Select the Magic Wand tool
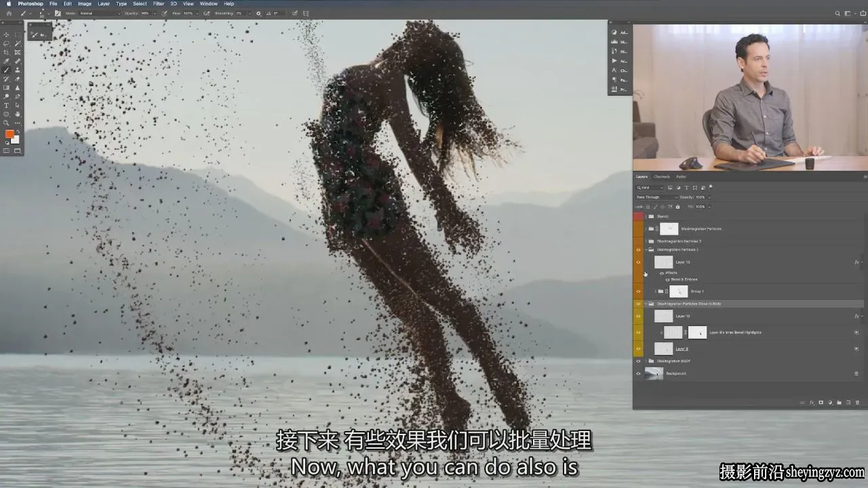The width and height of the screenshot is (868, 488). (18, 43)
